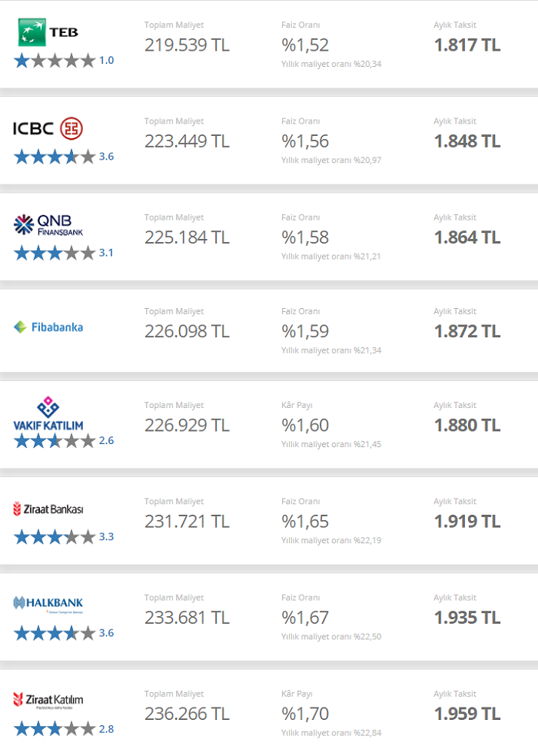Click TEB total cost 219.539 TL
The height and width of the screenshot is (756, 538).
click(x=187, y=45)
